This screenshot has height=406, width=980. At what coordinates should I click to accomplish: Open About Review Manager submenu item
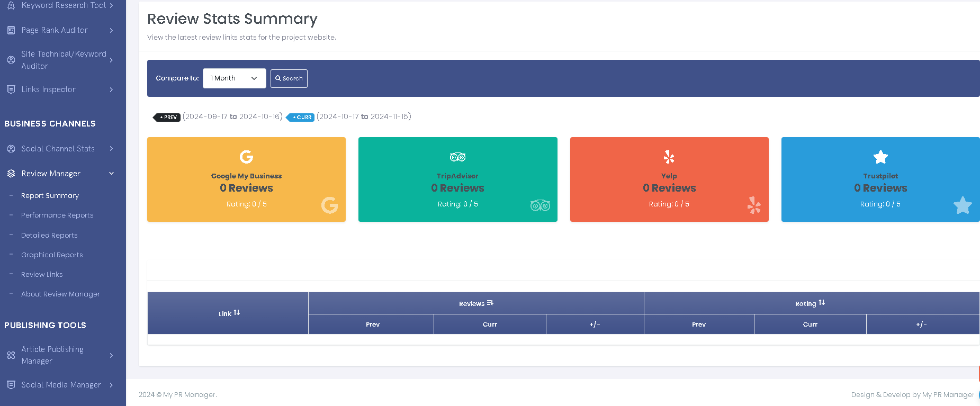click(60, 294)
